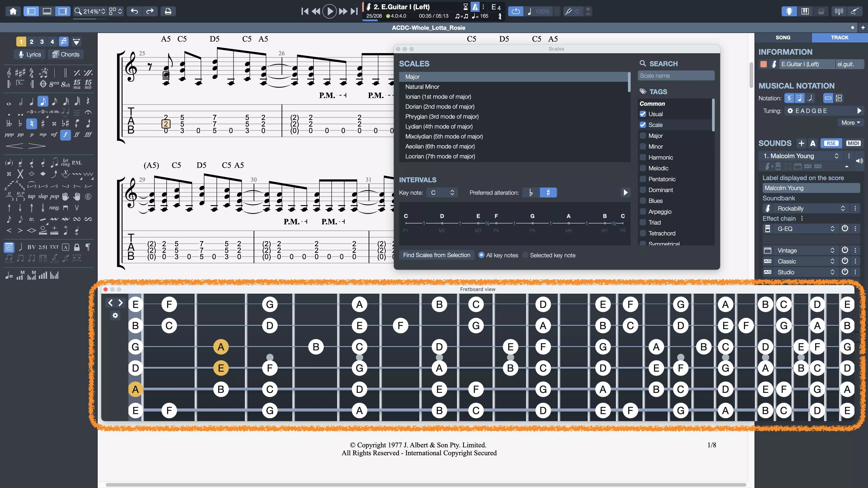The width and height of the screenshot is (868, 488).
Task: Open the Lyrics editor
Action: pos(29,54)
